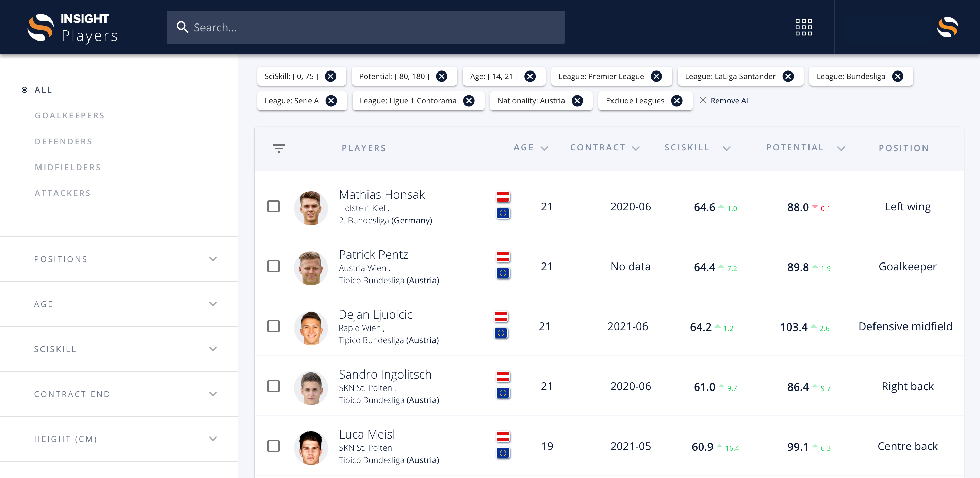
Task: Open the apps grid menu icon
Action: tap(803, 27)
